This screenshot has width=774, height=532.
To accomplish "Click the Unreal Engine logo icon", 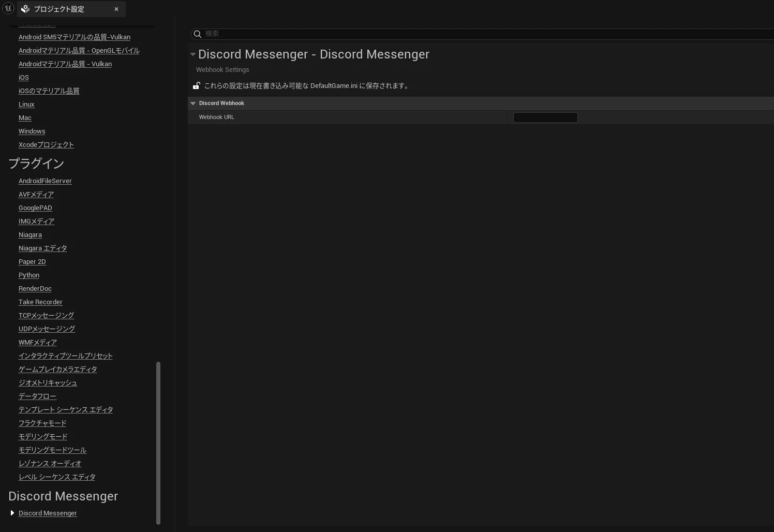I will click(8, 8).
